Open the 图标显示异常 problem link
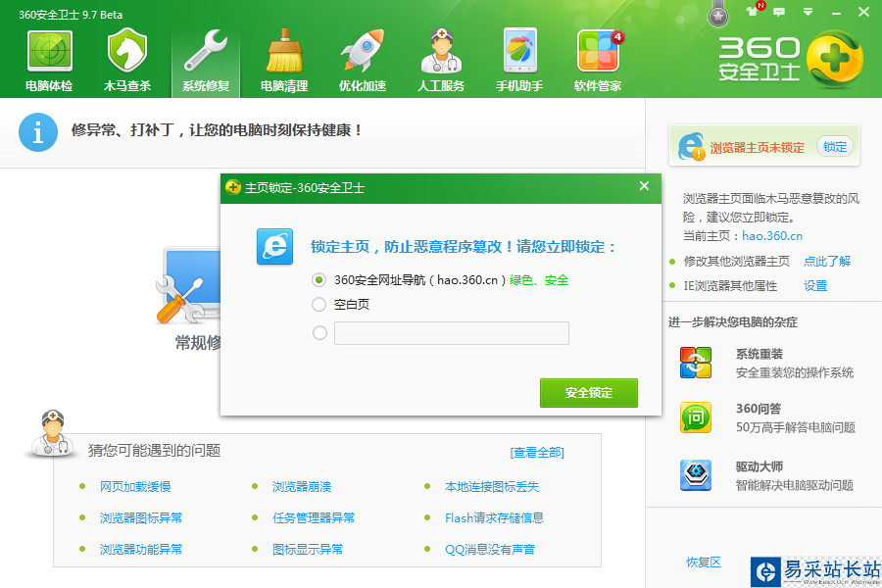Image resolution: width=882 pixels, height=588 pixels. coord(308,549)
